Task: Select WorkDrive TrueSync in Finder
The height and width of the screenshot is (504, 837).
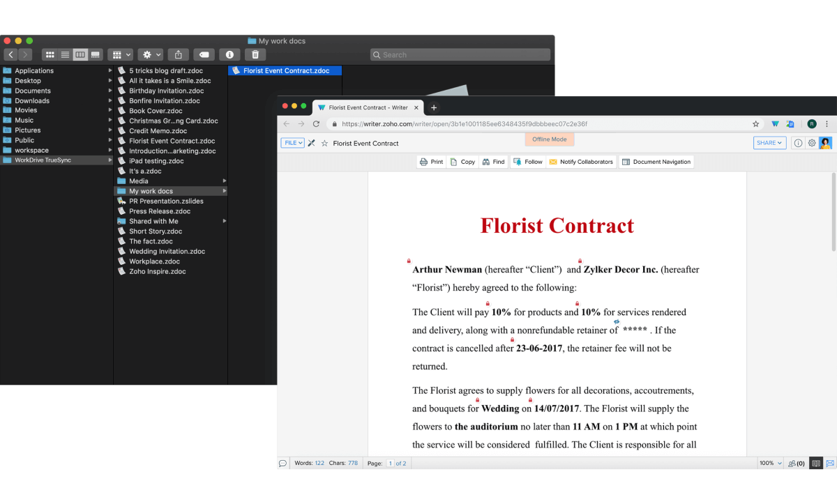Action: tap(56, 160)
